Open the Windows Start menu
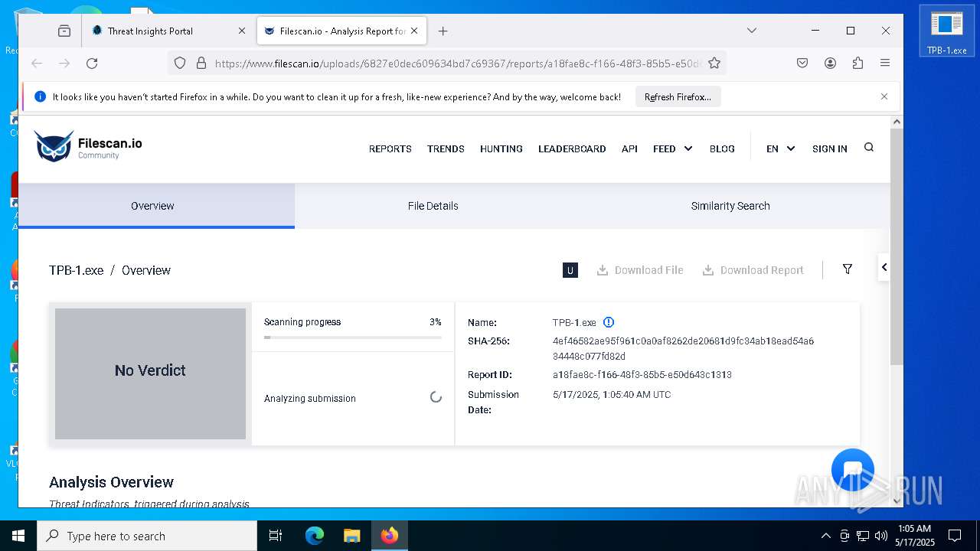Viewport: 980px width, 551px height. click(x=18, y=536)
